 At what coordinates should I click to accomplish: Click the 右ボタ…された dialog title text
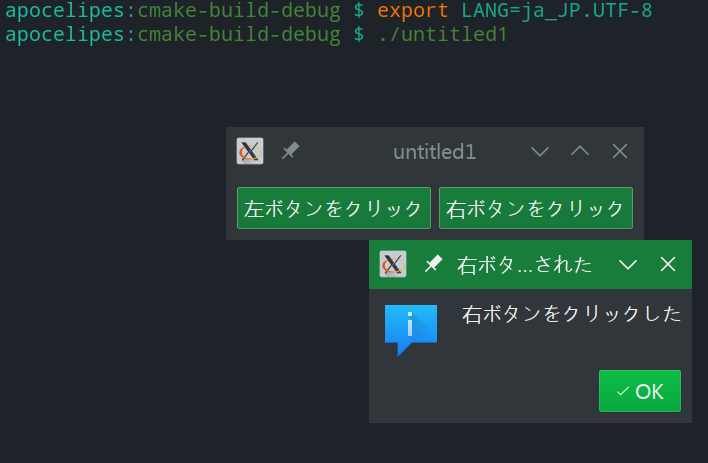click(x=524, y=265)
